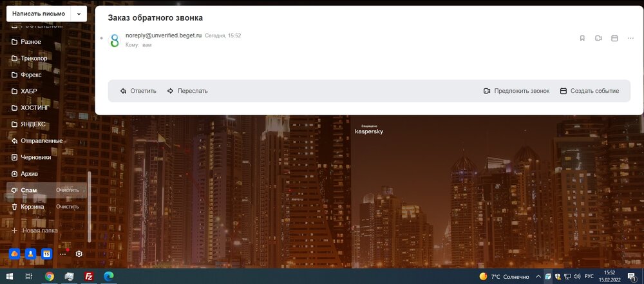Viewport: 644px width, 284px height.
Task: Click the calendar icon in email header
Action: point(614,39)
